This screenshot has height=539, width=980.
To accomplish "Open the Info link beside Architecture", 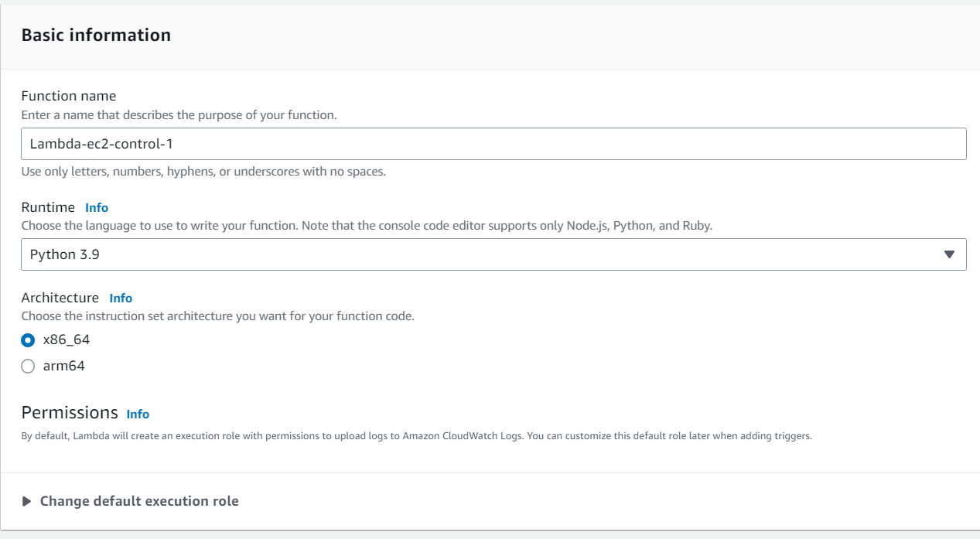I will (x=121, y=298).
